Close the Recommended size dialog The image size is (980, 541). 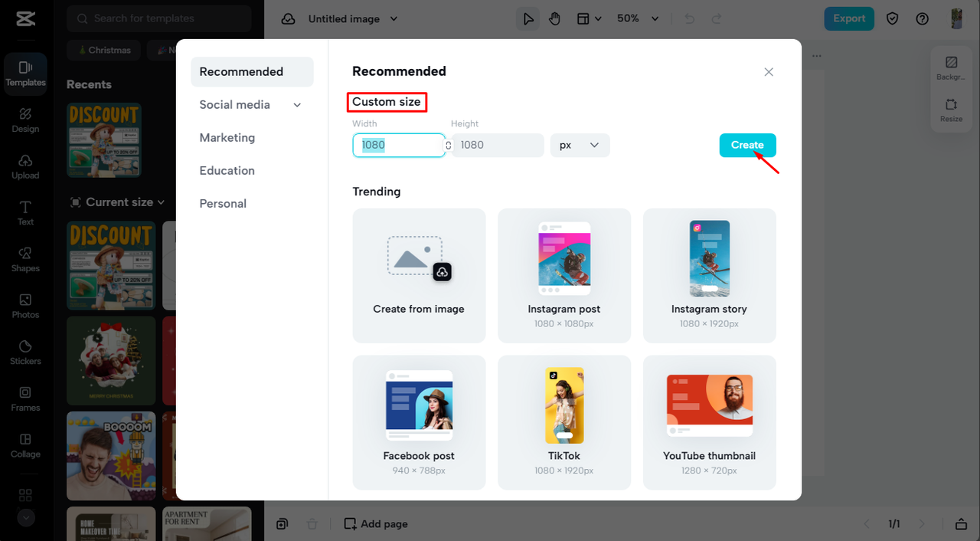[769, 72]
